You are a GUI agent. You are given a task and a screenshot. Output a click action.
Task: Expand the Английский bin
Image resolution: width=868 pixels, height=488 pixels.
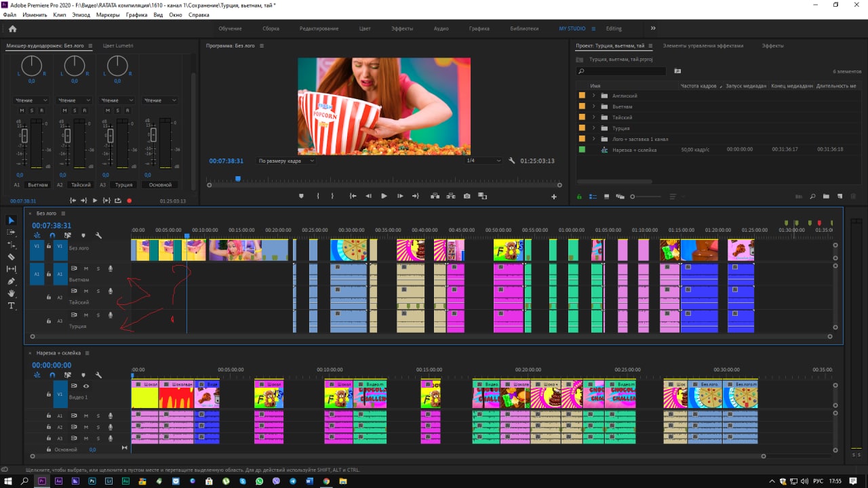593,96
